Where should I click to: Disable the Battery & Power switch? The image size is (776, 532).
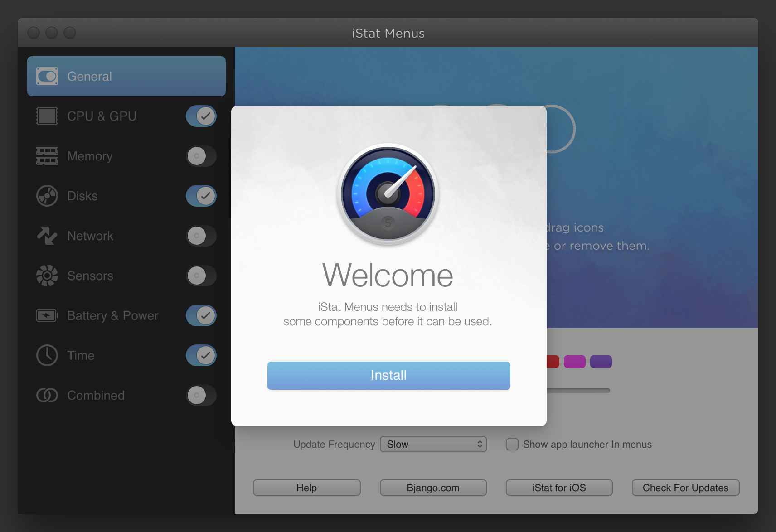click(x=201, y=315)
